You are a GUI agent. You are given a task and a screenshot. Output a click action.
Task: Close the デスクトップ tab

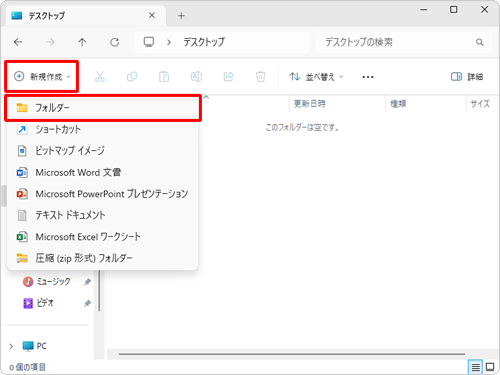(x=152, y=15)
